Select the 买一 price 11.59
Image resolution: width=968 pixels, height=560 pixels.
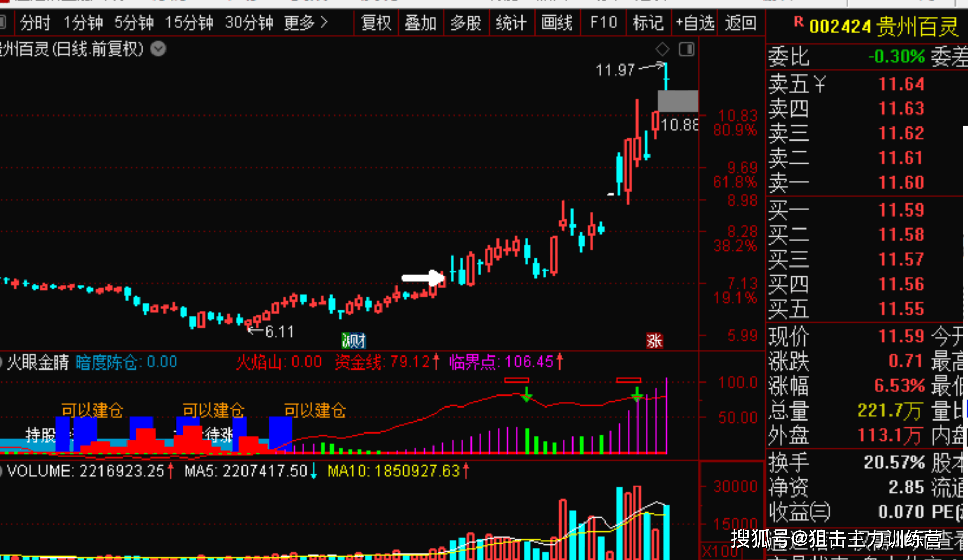901,210
